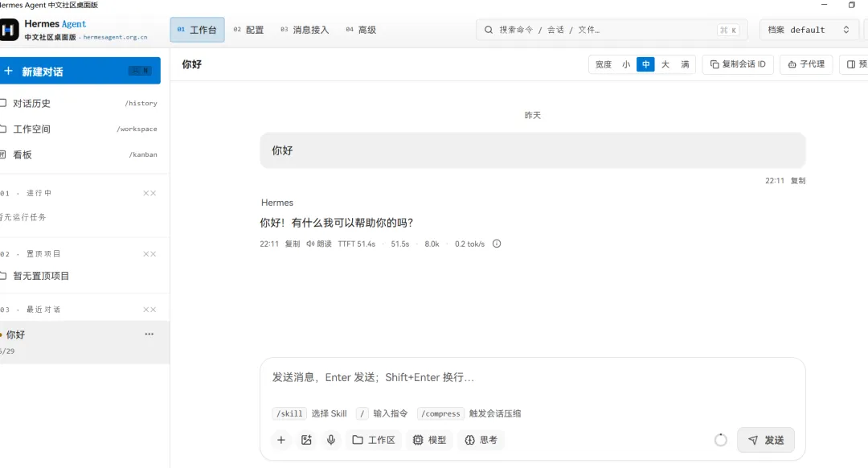Click the 子代理 button
This screenshot has height=468, width=868.
coord(806,64)
